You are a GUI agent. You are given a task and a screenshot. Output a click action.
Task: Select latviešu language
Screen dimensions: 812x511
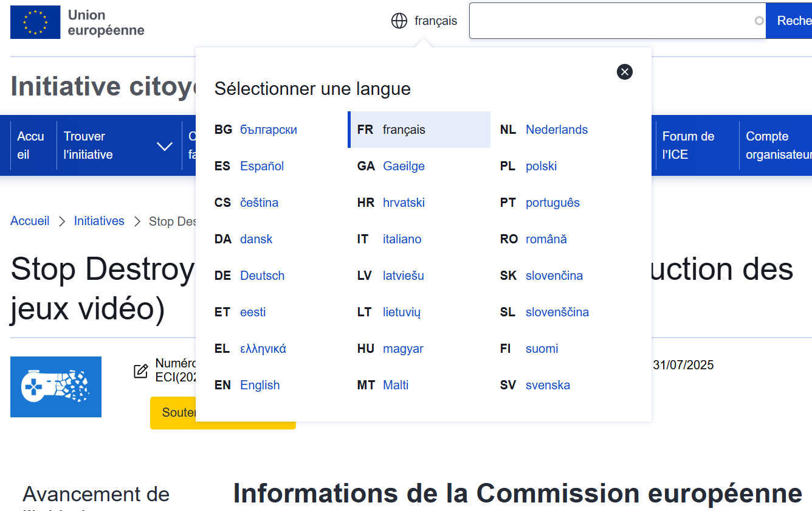point(403,276)
